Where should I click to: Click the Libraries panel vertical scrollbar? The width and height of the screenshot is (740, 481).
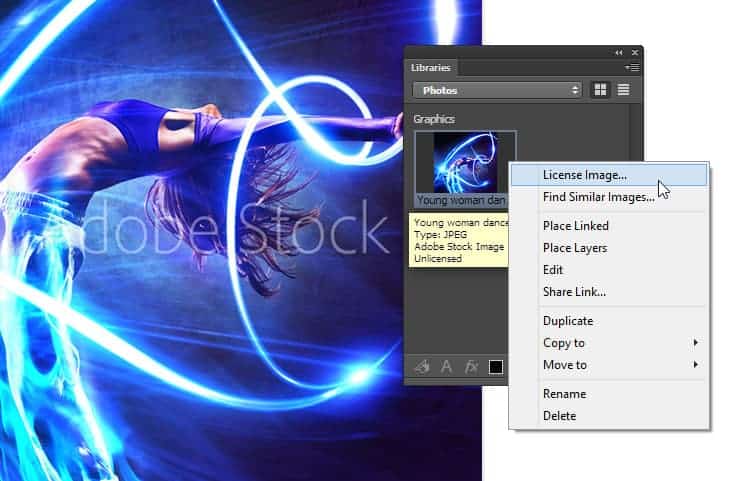coord(635,133)
